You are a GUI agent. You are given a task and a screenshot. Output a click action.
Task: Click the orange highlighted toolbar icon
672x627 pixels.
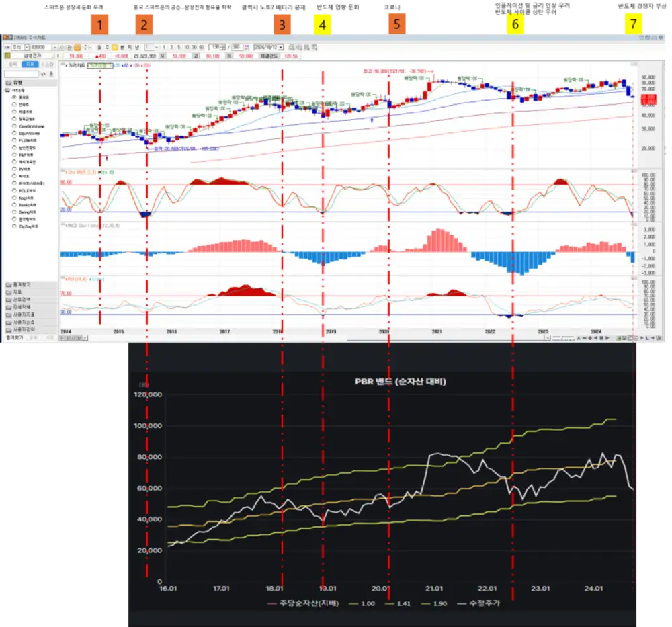click(77, 47)
